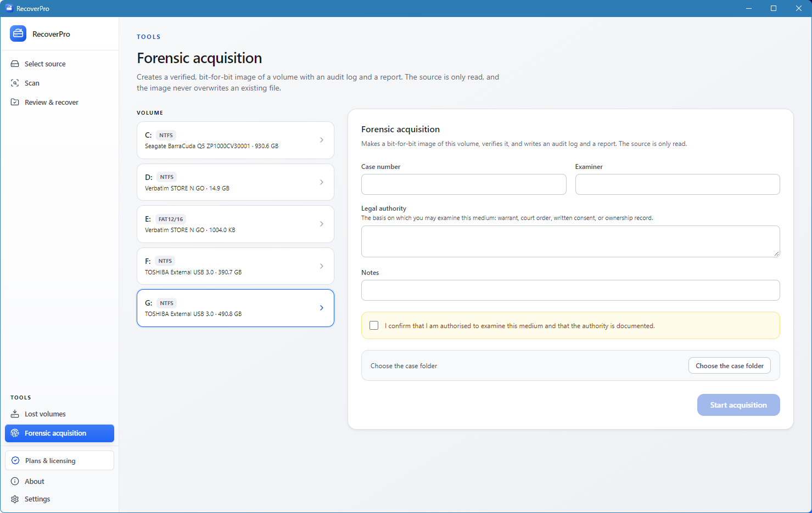This screenshot has width=812, height=513.
Task: Click the Scan icon in sidebar
Action: click(15, 83)
